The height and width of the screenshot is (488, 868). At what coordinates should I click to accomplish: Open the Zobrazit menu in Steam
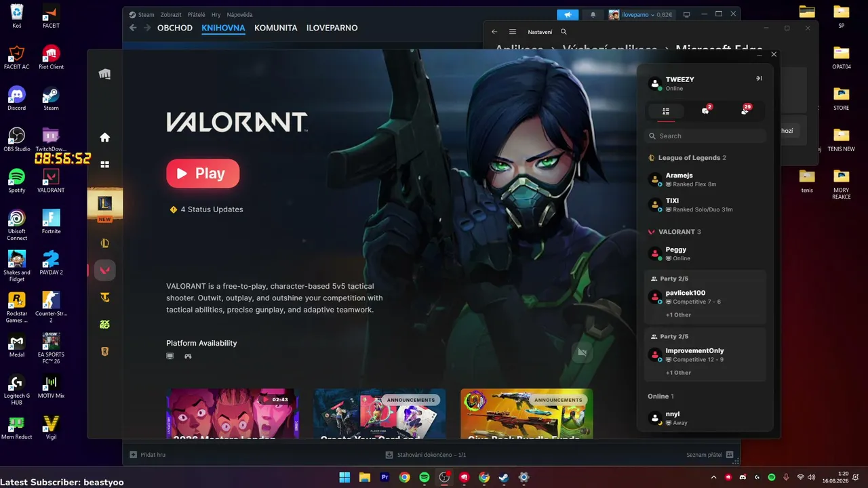coord(172,14)
